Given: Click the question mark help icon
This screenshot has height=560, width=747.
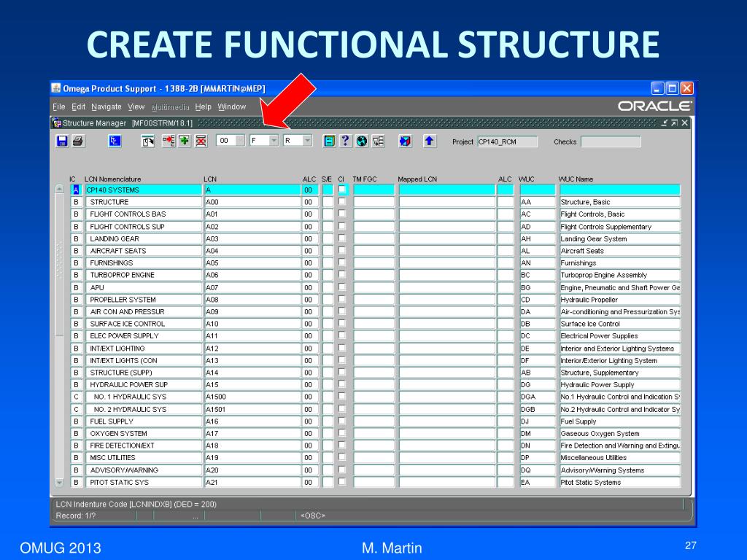Looking at the screenshot, I should click(x=345, y=141).
